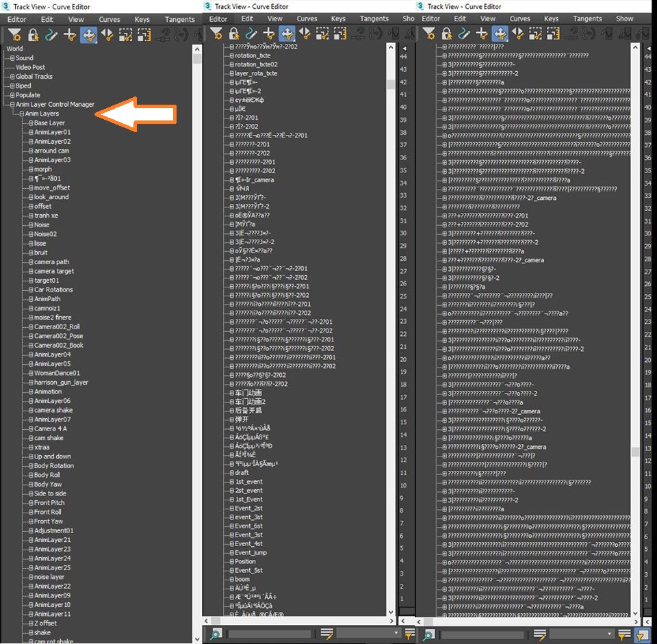Select the Insert Keys tool

coord(70,34)
